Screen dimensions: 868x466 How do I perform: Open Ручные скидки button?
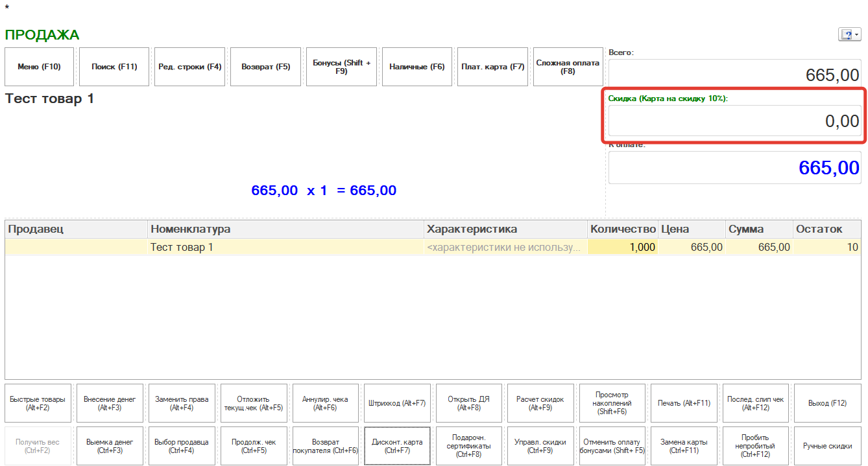pos(827,446)
